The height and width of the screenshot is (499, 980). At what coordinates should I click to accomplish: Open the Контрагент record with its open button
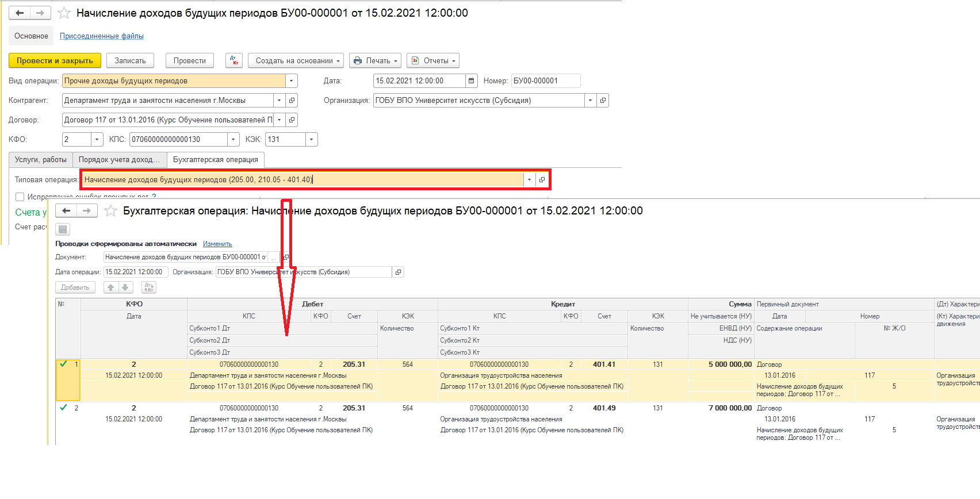[292, 101]
